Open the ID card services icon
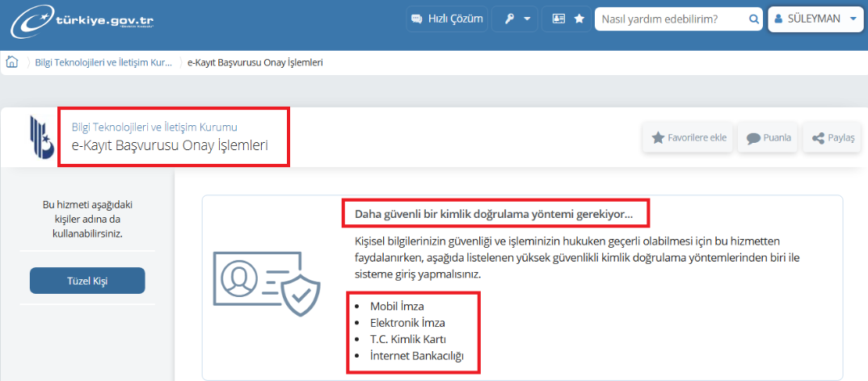The height and width of the screenshot is (381, 868). (x=558, y=19)
